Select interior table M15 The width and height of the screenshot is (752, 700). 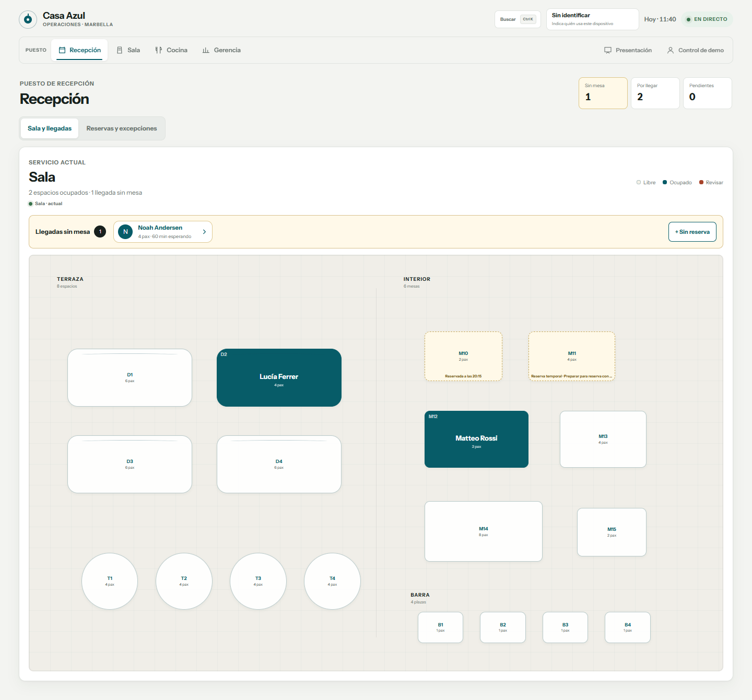612,532
